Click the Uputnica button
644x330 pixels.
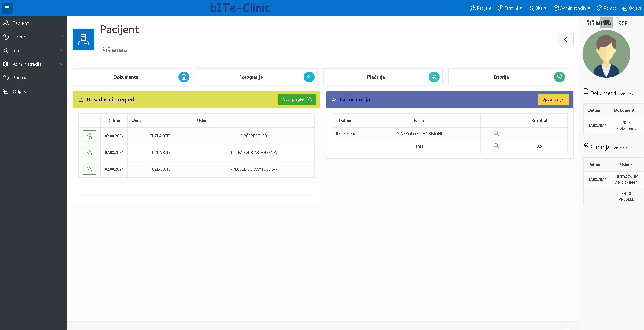coord(554,99)
